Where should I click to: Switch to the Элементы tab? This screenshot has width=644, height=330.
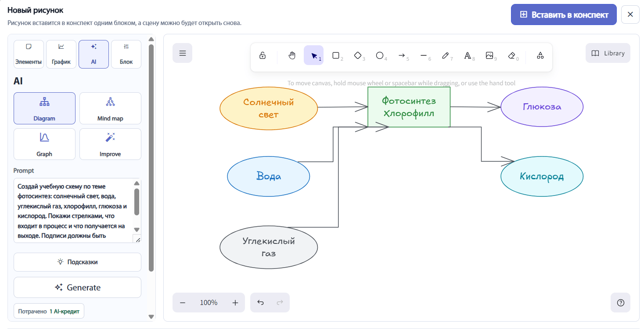(x=29, y=54)
